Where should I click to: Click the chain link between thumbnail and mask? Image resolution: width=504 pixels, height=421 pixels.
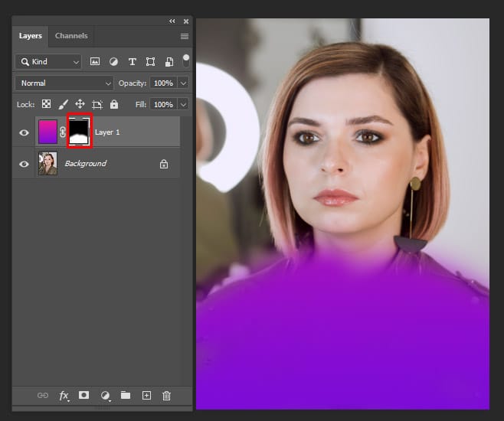pos(62,132)
